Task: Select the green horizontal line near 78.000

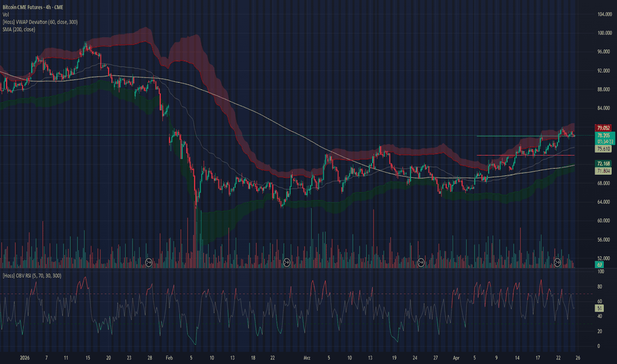Action: tap(526, 136)
